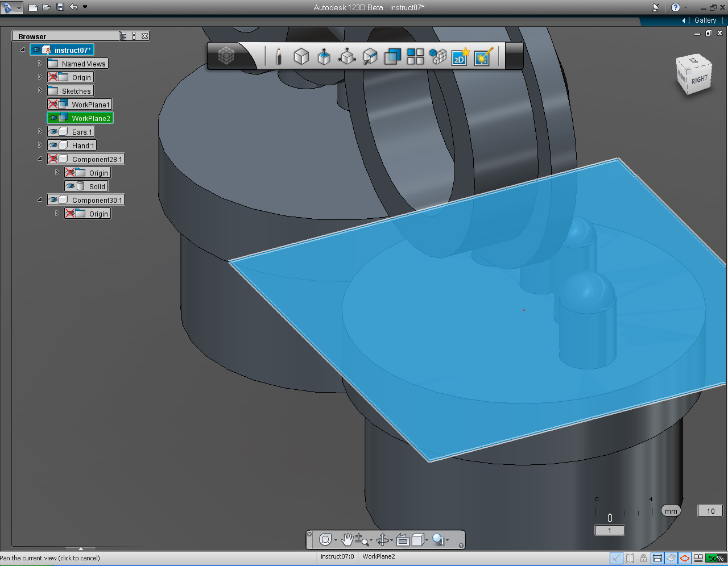Open the Gallery panel link
Viewport: 728px width, 566px height.
coord(705,20)
